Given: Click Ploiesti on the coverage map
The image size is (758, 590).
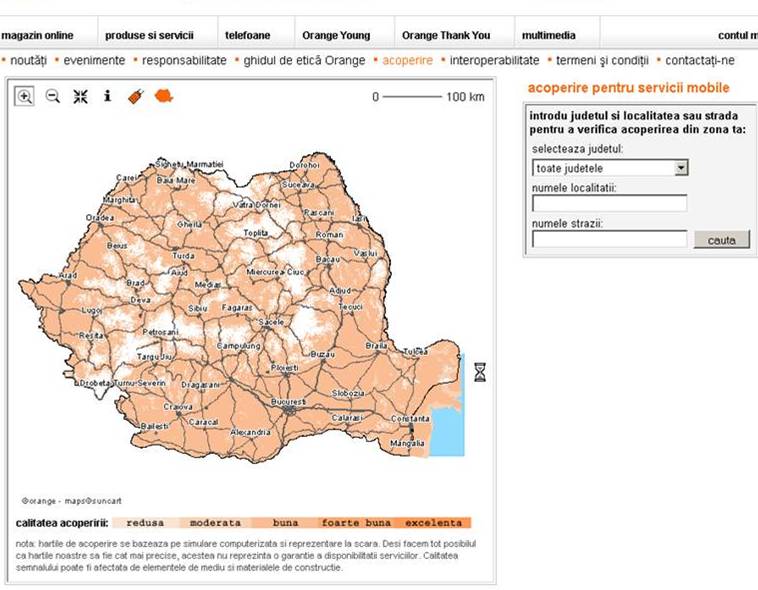Looking at the screenshot, I should [x=284, y=368].
